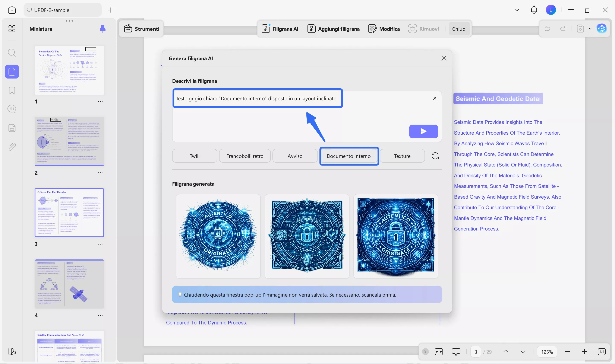Switch to the UPDF-2-sample tab
Image resolution: width=615 pixels, height=364 pixels.
pyautogui.click(x=62, y=10)
